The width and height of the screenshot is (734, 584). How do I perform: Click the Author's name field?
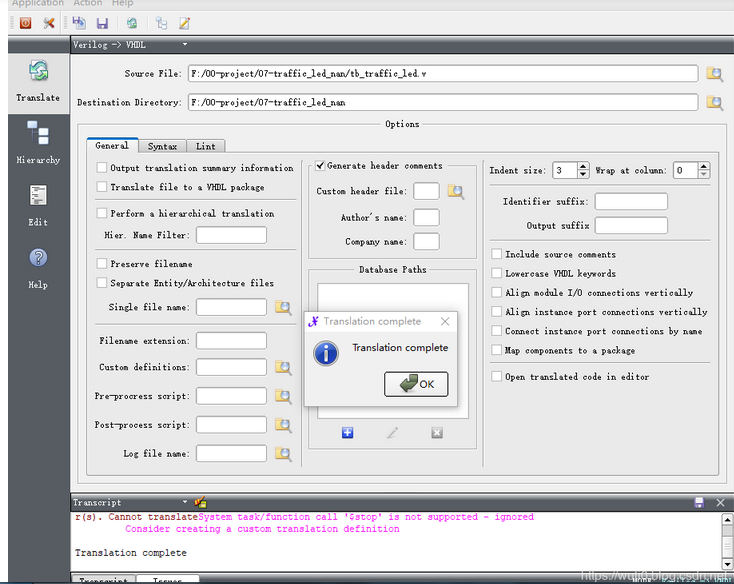pyautogui.click(x=426, y=218)
